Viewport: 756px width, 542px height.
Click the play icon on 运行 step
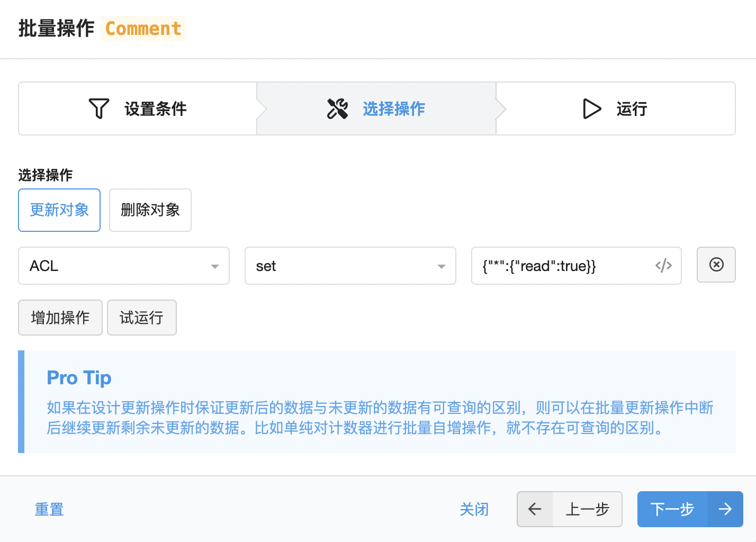coord(591,109)
